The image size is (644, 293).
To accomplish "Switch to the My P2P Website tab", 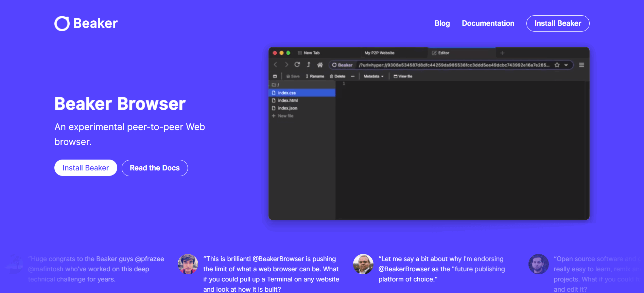I will pos(379,53).
